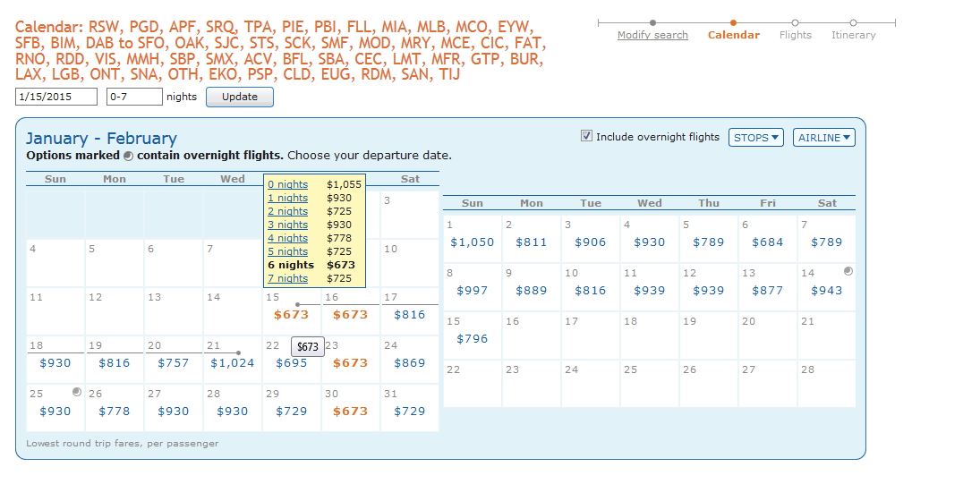Click the Modify search step link
The width and height of the screenshot is (980, 484).
click(x=652, y=35)
